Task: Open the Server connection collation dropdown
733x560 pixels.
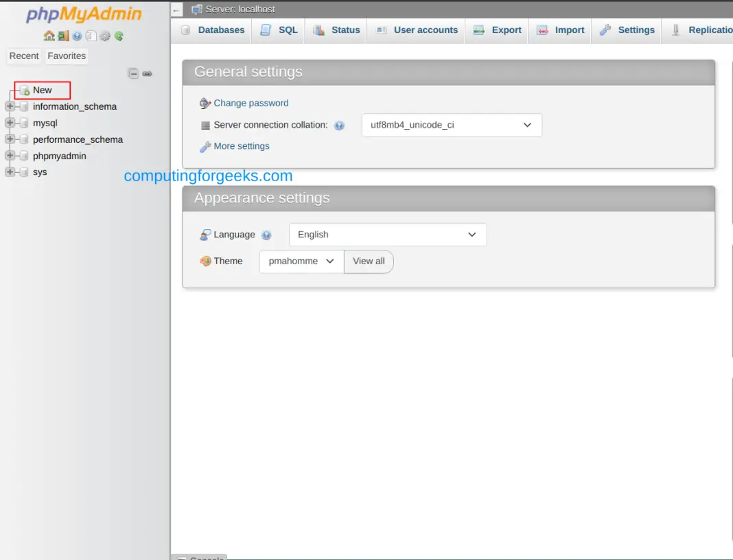Action: [451, 125]
